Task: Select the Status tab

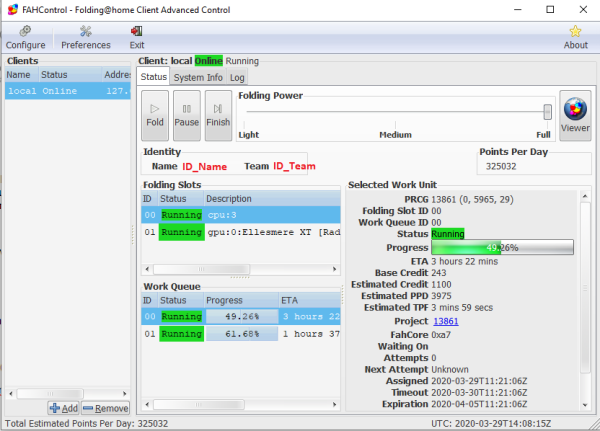Action: click(x=153, y=77)
